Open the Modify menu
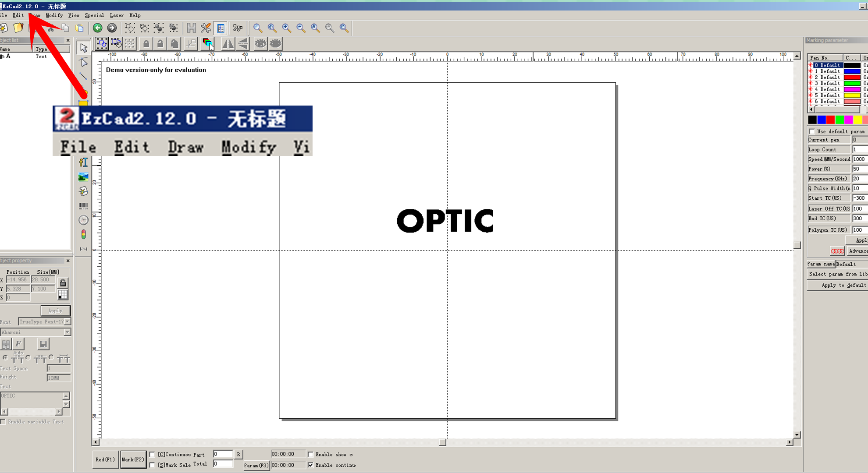This screenshot has width=868, height=473. 54,15
